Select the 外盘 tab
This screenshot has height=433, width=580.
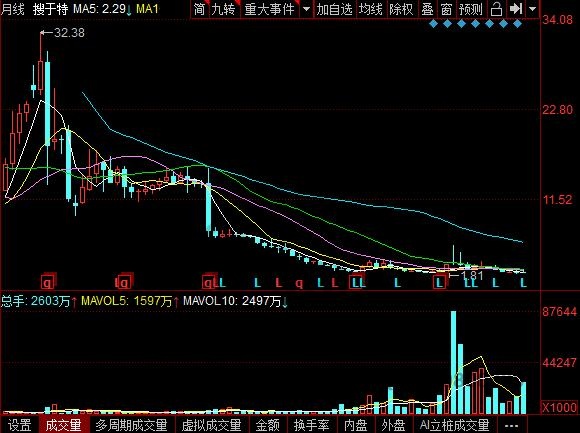[393, 425]
